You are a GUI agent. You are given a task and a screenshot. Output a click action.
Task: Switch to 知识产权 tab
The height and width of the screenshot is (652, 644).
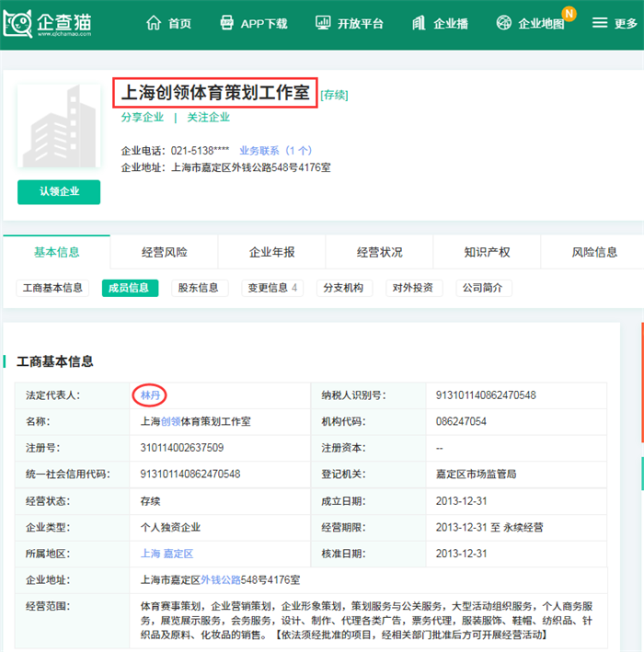click(487, 252)
